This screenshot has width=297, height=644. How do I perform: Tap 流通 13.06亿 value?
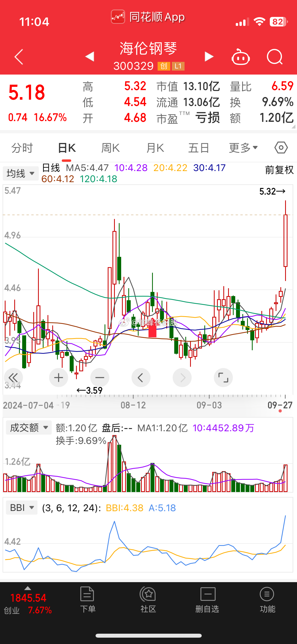pos(201,102)
